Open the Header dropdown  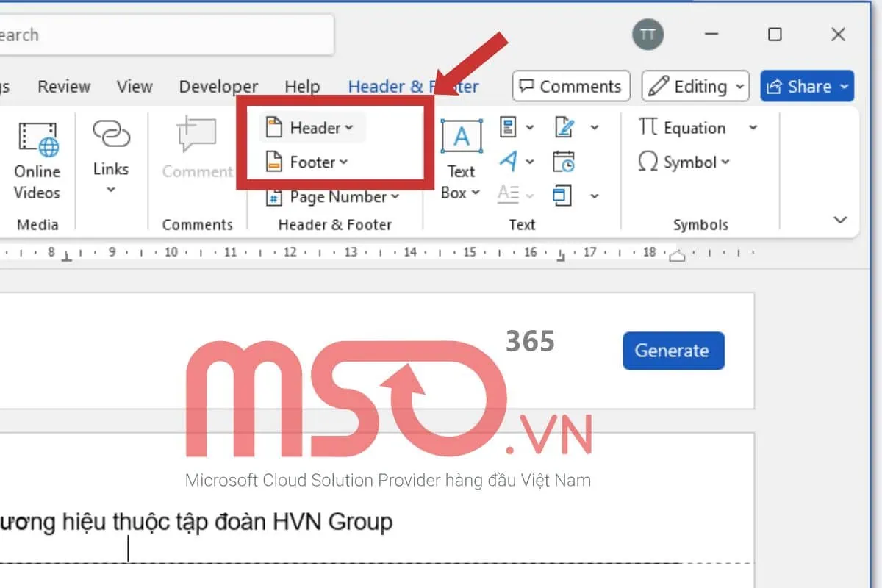coord(313,128)
